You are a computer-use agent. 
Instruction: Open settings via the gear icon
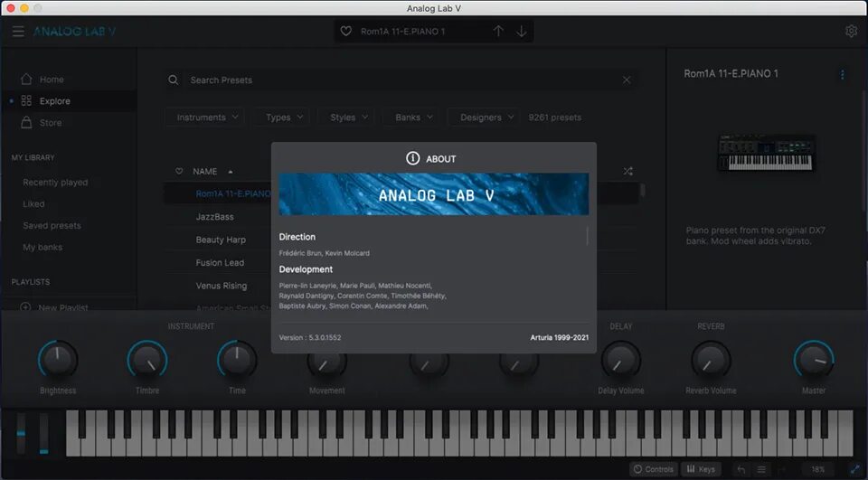pos(852,31)
